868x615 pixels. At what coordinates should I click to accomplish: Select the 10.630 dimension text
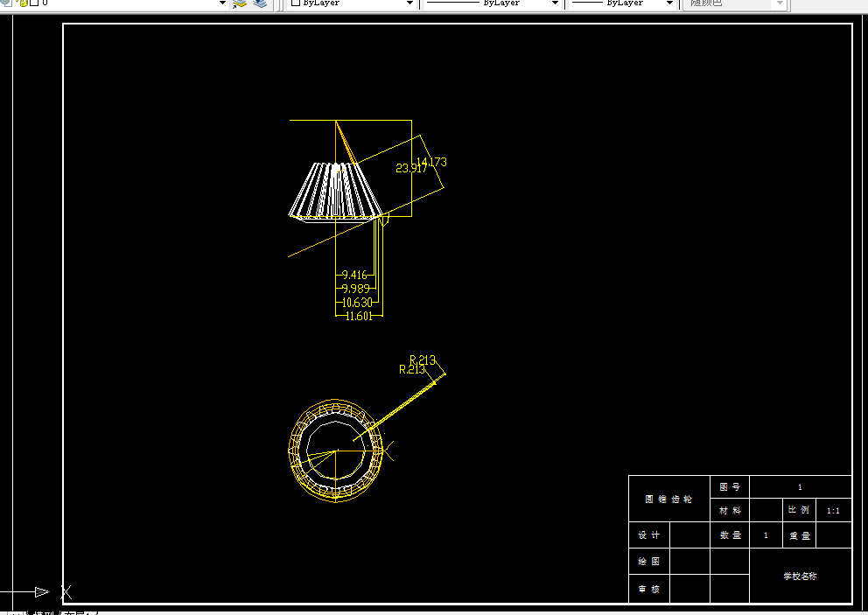click(x=357, y=302)
